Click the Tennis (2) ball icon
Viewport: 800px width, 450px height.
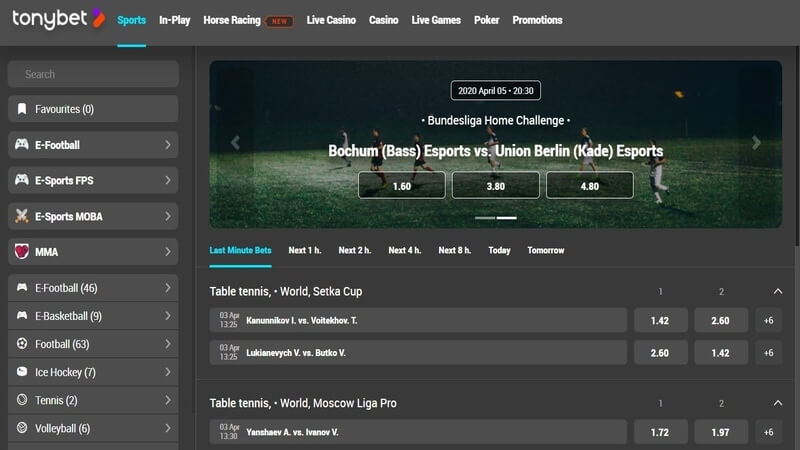[22, 399]
